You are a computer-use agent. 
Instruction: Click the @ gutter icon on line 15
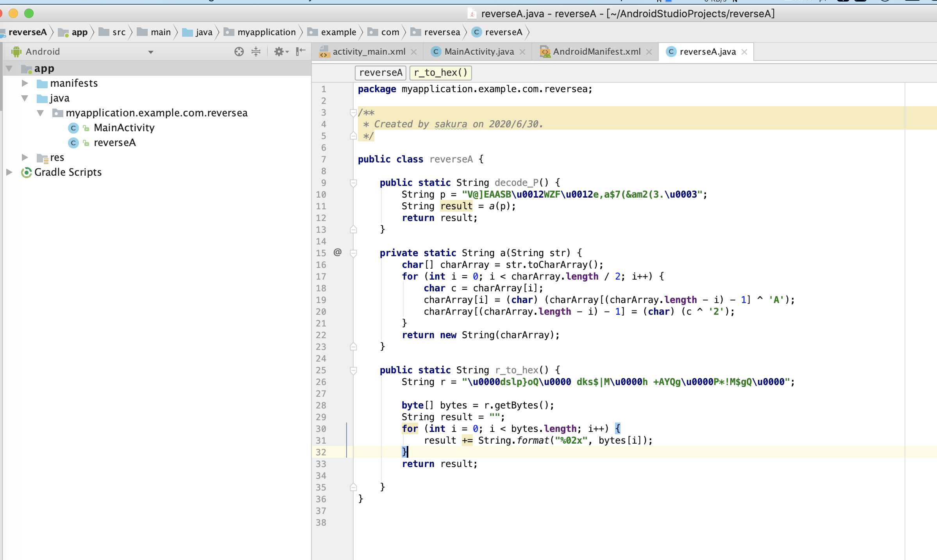[x=338, y=252]
